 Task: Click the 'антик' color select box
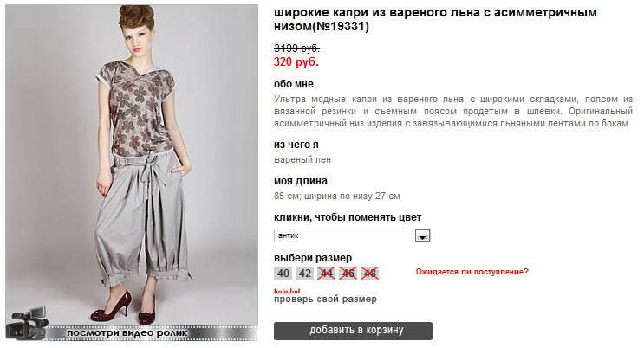coord(352,235)
